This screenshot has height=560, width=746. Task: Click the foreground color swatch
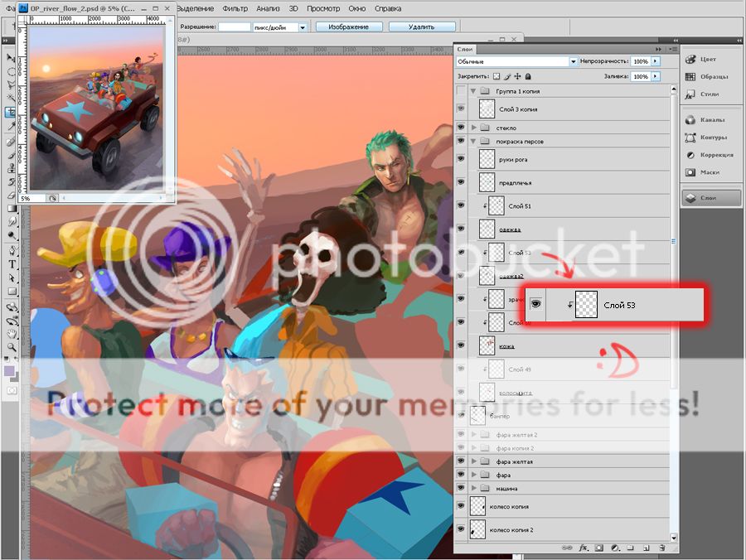9,371
